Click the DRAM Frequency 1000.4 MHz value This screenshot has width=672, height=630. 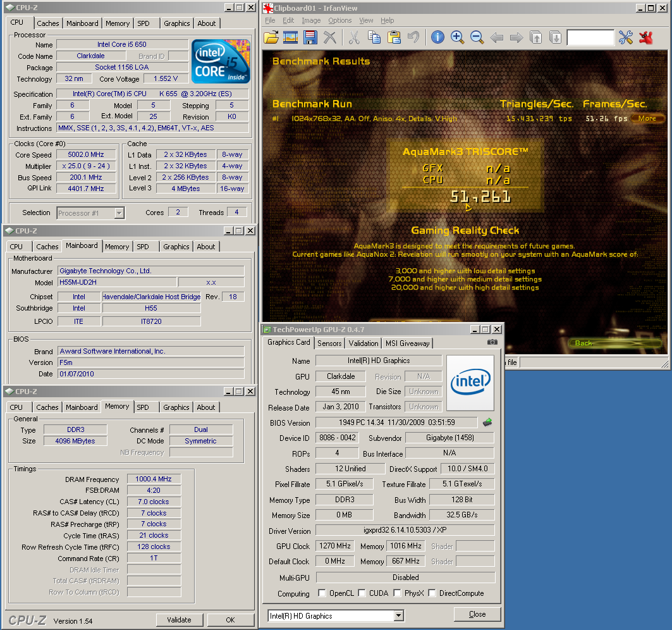coord(154,479)
